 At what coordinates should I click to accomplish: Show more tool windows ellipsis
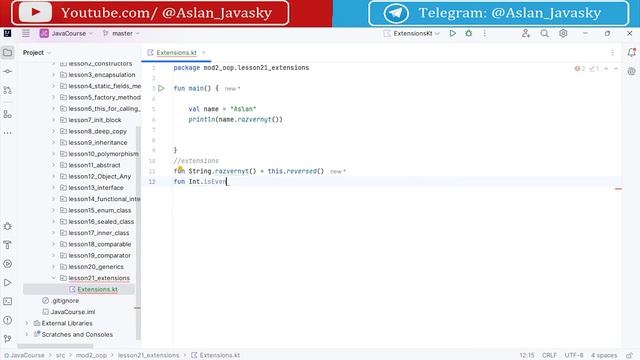[x=7, y=133]
